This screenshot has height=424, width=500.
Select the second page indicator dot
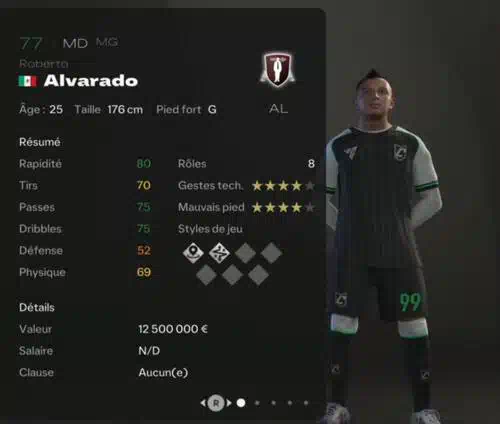257,403
